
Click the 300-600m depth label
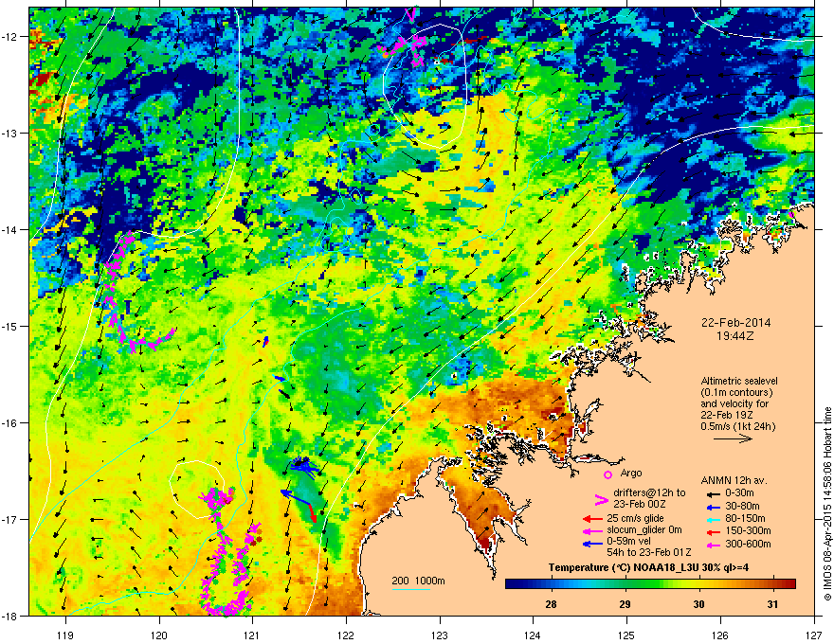[749, 545]
